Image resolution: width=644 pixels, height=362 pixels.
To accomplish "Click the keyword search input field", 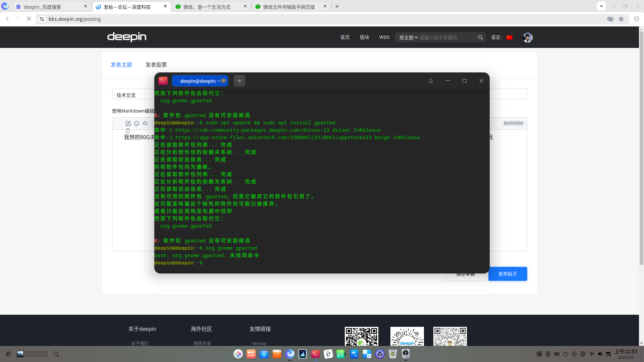I will (x=447, y=38).
